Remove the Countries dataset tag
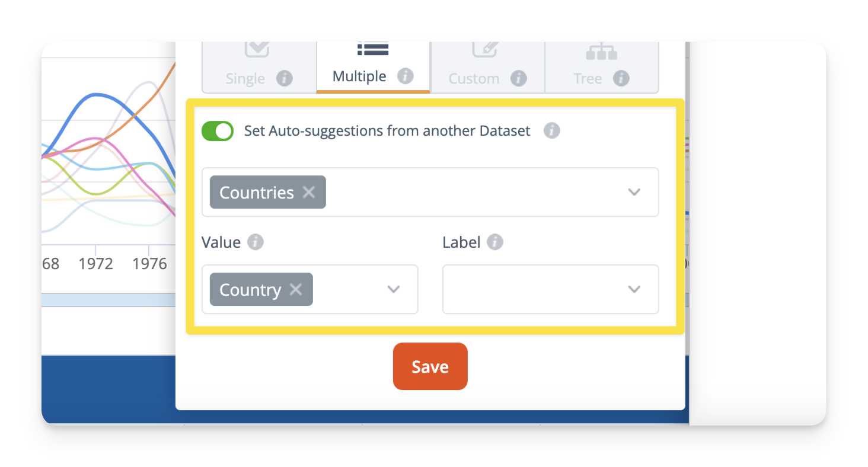This screenshot has width=868, height=467. (x=309, y=192)
